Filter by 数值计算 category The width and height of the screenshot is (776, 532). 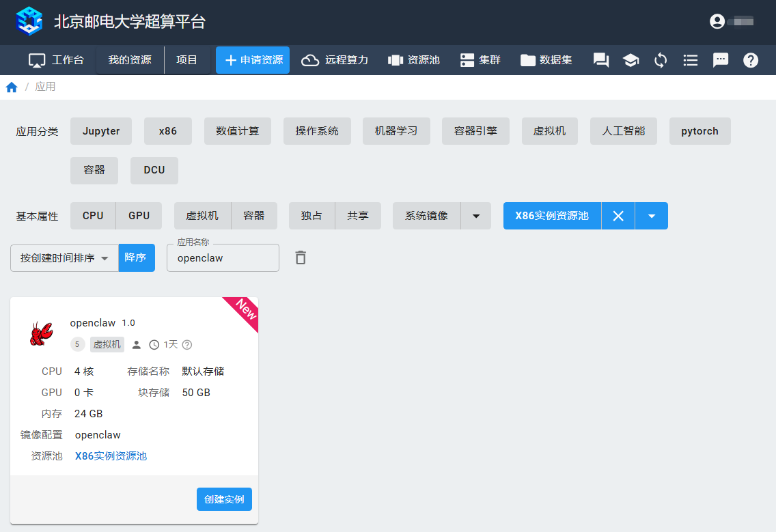point(238,131)
